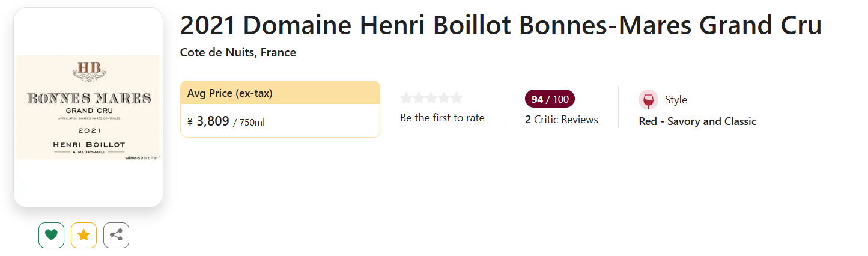Click the Be the first to rate text
The width and height of the screenshot is (868, 256).
[442, 118]
